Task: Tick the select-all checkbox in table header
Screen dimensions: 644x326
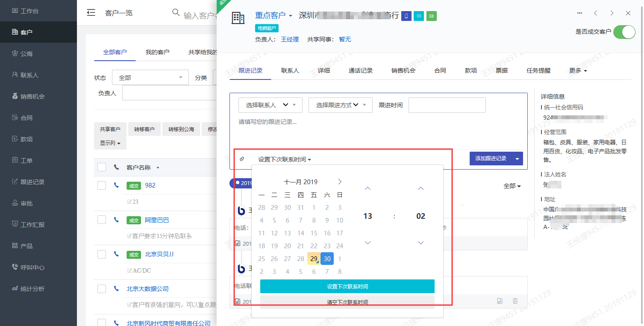Action: click(x=102, y=167)
